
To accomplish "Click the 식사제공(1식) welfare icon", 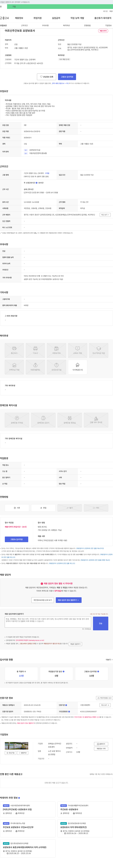I will click(77, 367).
